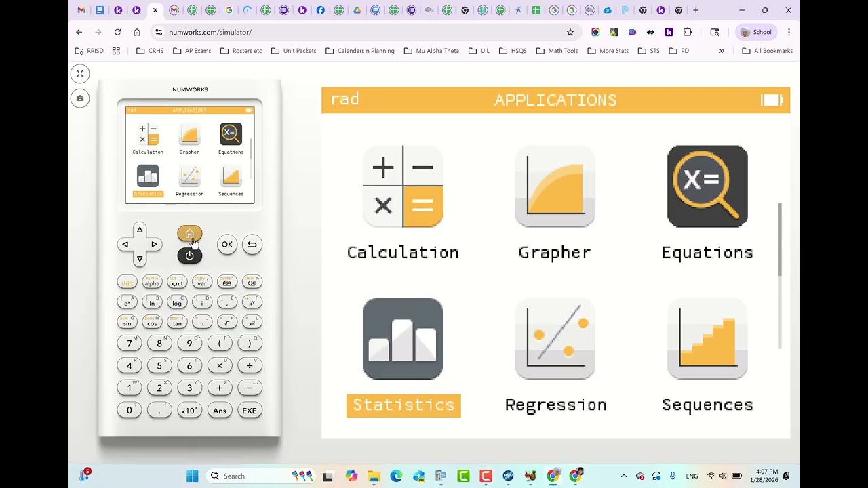
Task: Click the x,n,t key on the calculator
Action: pos(177,283)
